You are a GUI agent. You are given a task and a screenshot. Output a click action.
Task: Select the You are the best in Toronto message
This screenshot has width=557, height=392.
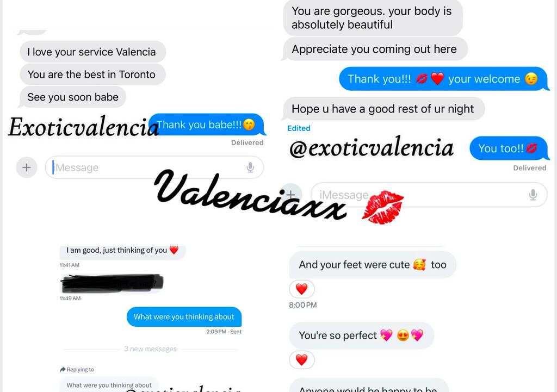(91, 74)
